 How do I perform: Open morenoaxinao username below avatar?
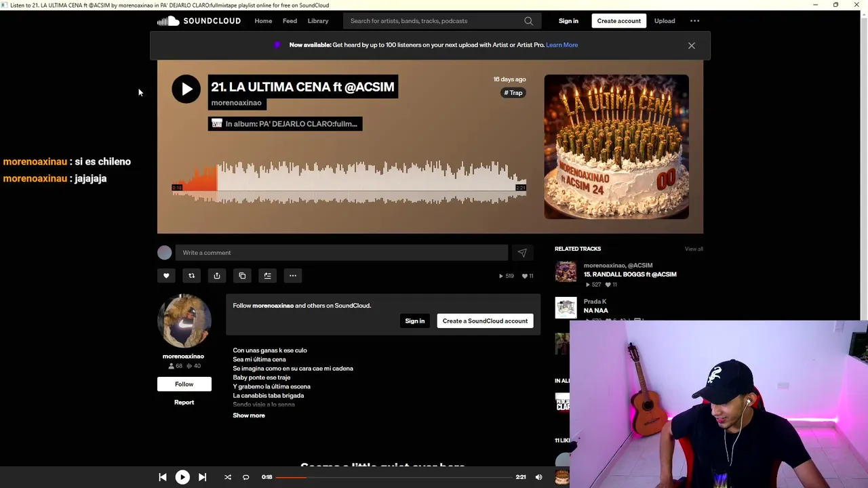click(183, 357)
